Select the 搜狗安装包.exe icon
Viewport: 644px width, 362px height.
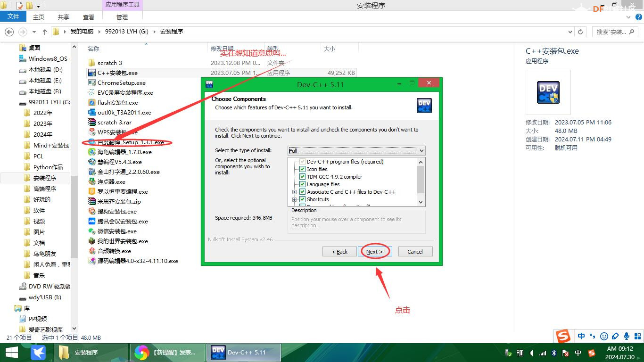click(x=92, y=211)
